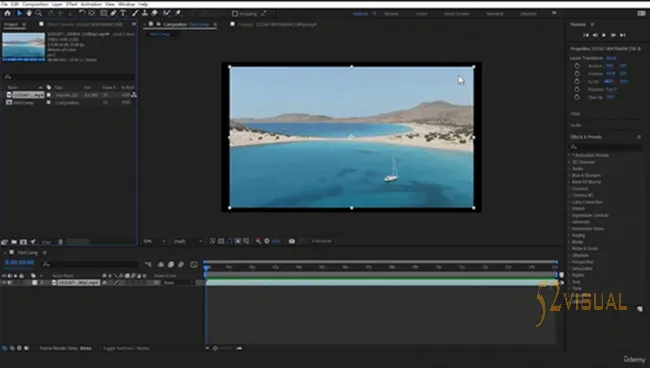Open the Effect menu

pyautogui.click(x=72, y=4)
